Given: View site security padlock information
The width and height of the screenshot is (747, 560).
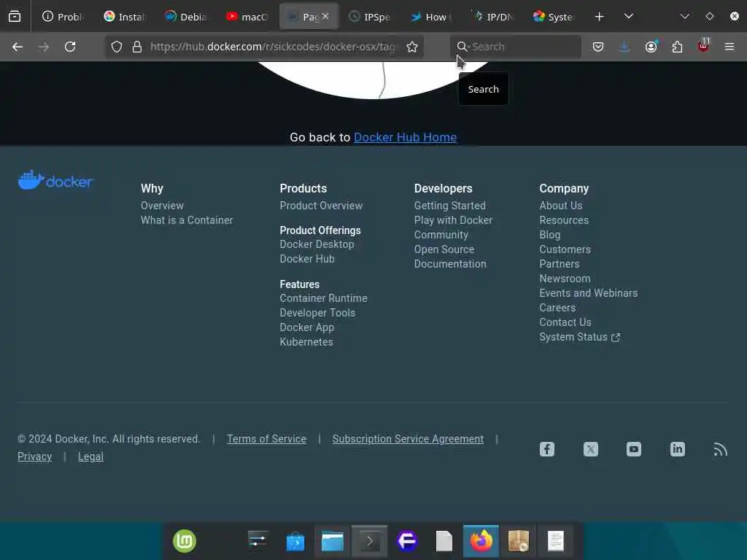Looking at the screenshot, I should coord(137,47).
